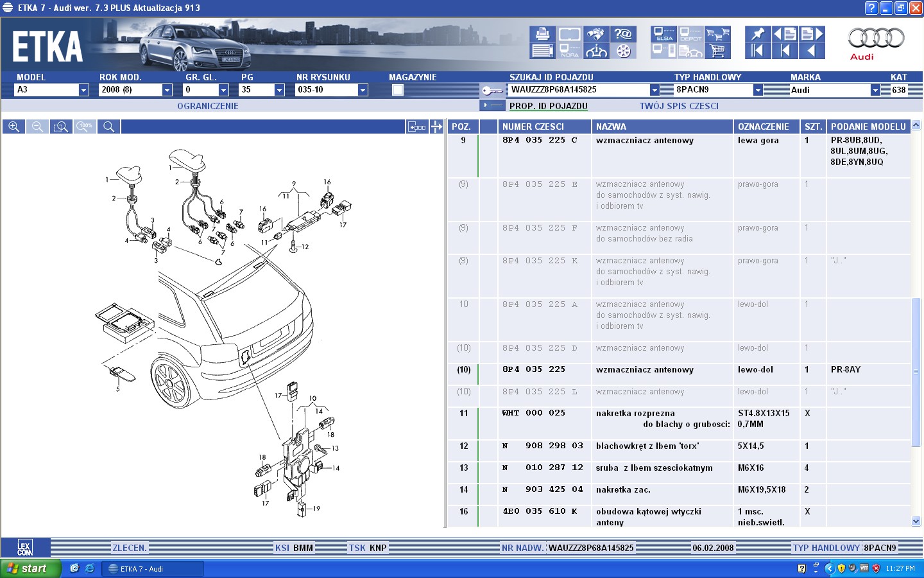The image size is (924, 578).
Task: Click the TSK label in status bar
Action: 357,548
